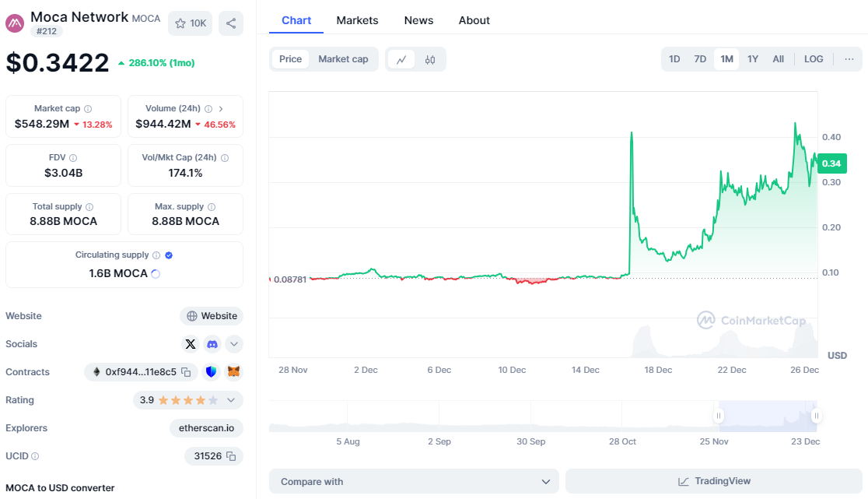This screenshot has height=499, width=868.
Task: Click the MOCA to USD converter heading
Action: coord(60,488)
